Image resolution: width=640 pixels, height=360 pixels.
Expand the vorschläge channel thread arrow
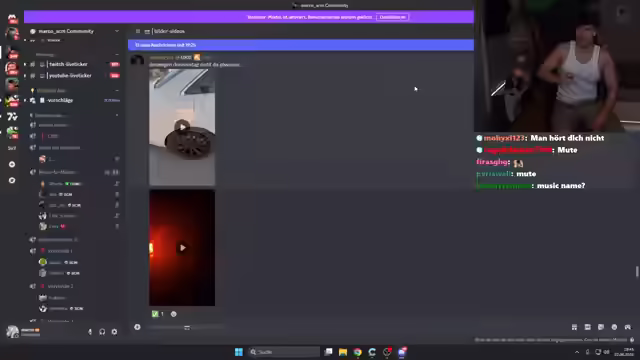tap(25, 100)
